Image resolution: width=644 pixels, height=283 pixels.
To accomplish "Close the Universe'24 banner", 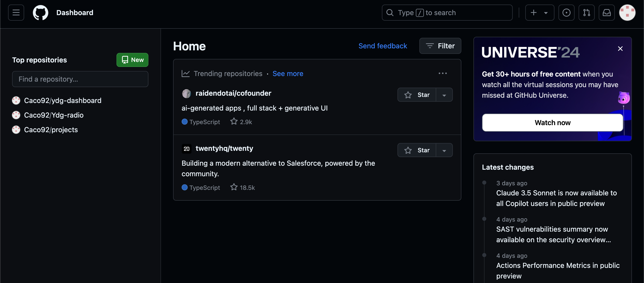I will [620, 49].
